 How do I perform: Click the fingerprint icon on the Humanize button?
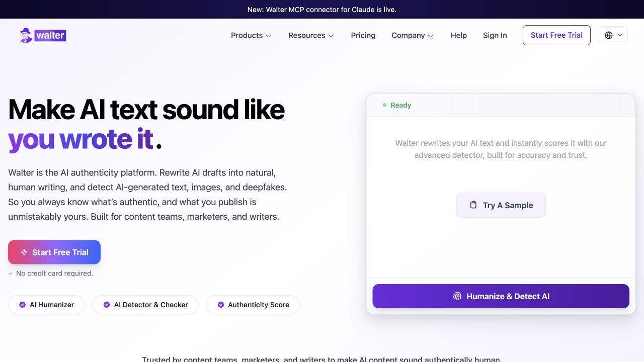click(457, 296)
